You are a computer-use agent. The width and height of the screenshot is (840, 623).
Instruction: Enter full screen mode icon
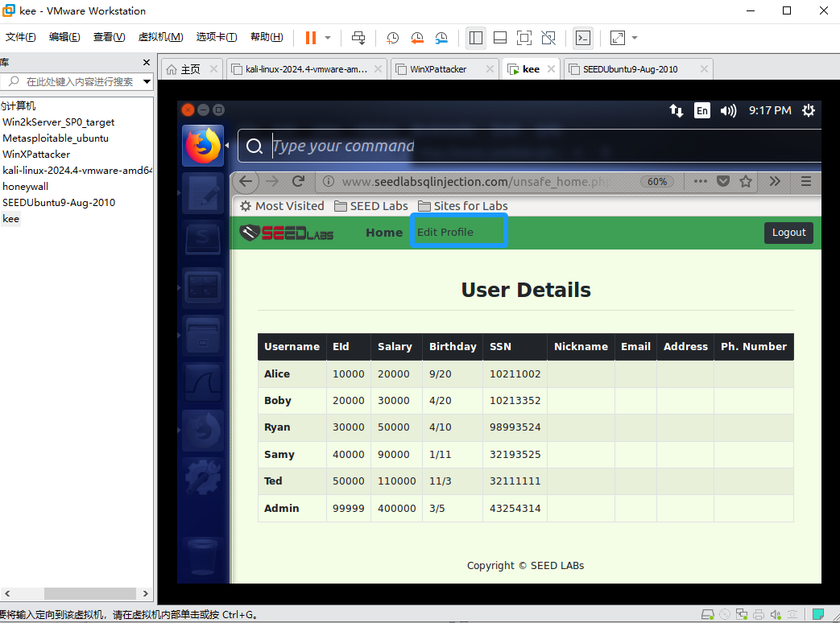point(524,38)
